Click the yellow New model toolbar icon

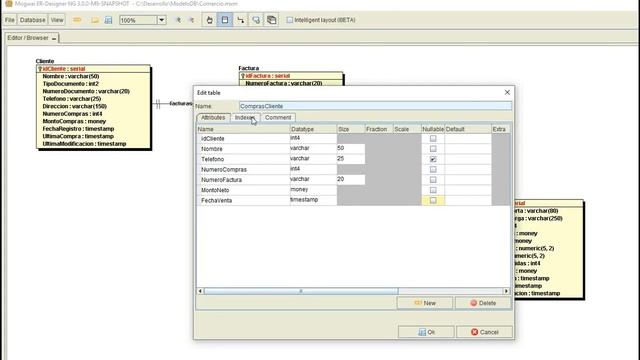click(77, 20)
